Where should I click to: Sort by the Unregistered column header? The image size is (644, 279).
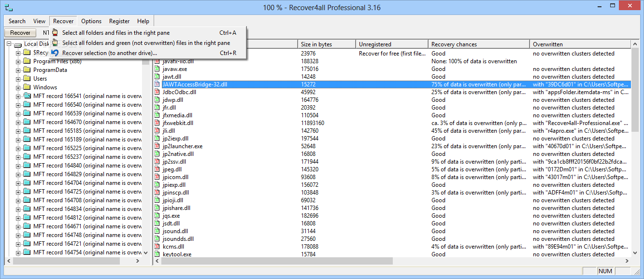pos(392,44)
